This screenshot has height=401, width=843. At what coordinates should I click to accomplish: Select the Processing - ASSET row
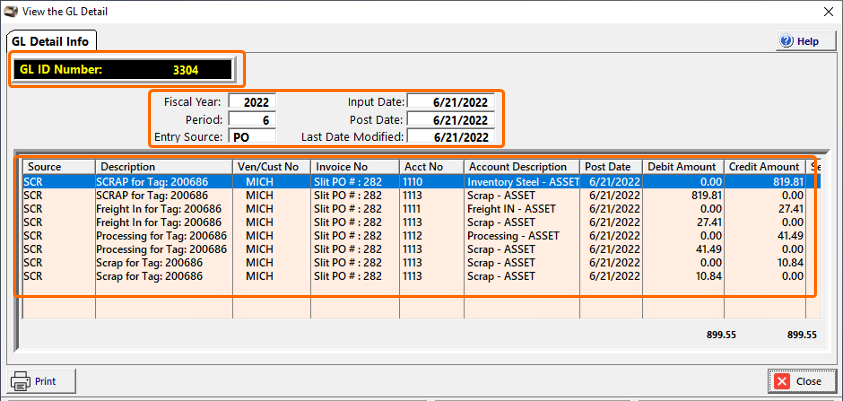point(520,236)
